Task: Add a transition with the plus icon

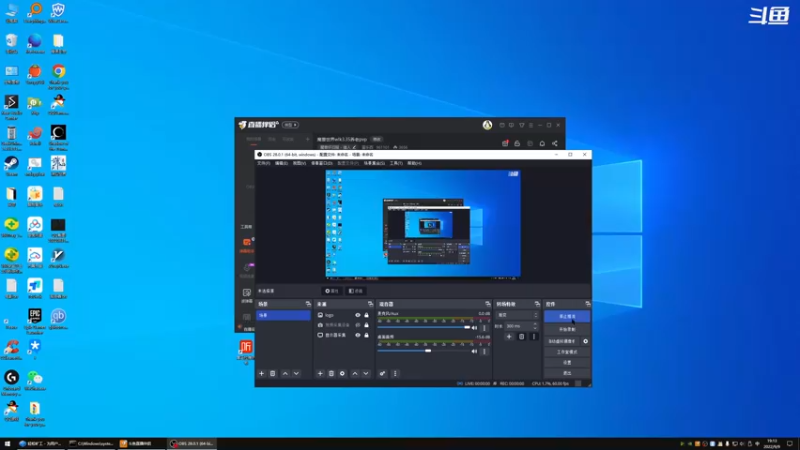Action: (509, 337)
